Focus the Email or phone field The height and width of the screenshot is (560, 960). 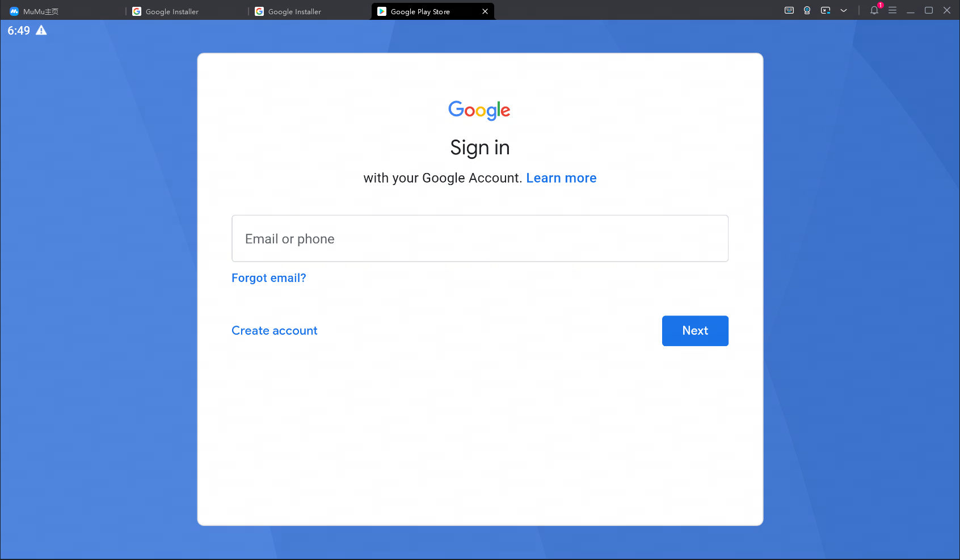click(x=480, y=238)
